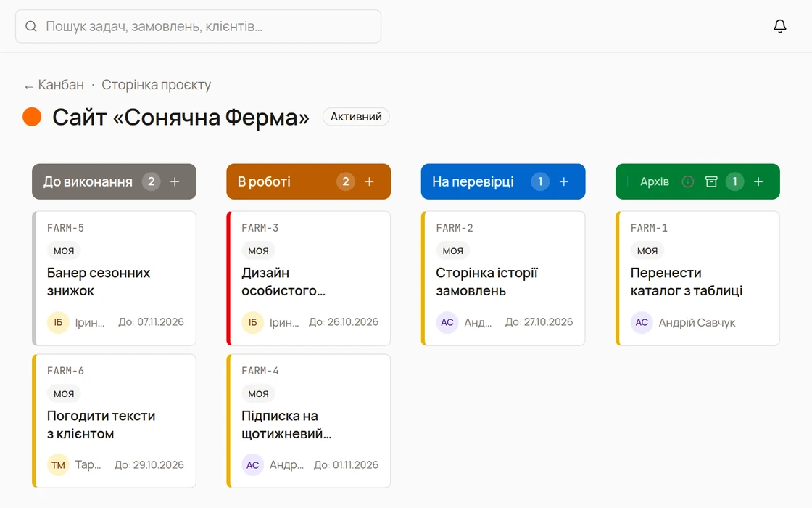Click the orange project color dot
This screenshot has height=508, width=812.
[32, 117]
